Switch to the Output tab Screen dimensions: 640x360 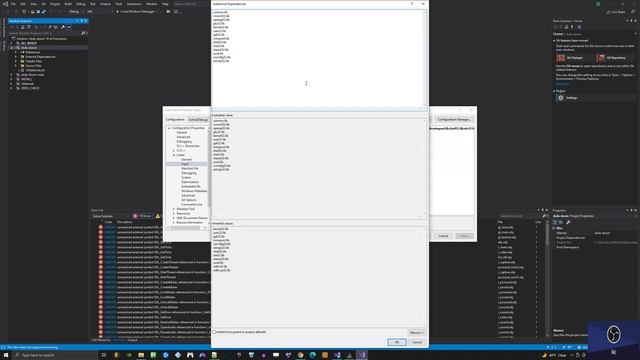point(133,340)
